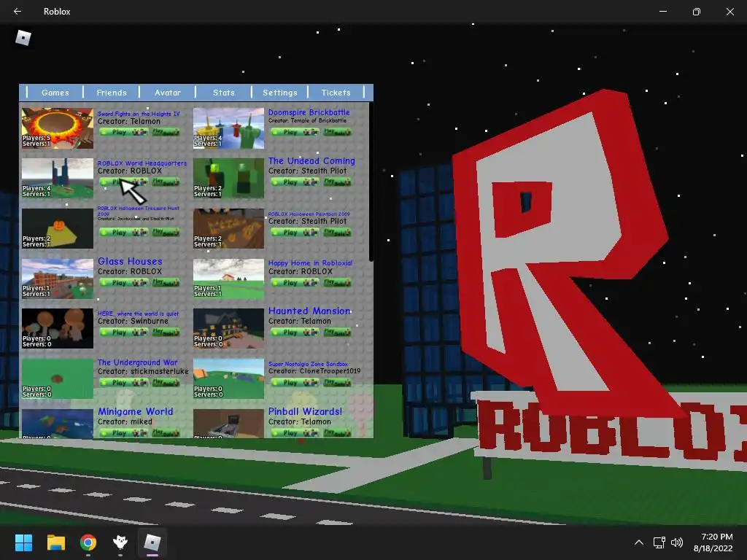Open network settings from the tray
This screenshot has width=747, height=560.
tap(659, 542)
